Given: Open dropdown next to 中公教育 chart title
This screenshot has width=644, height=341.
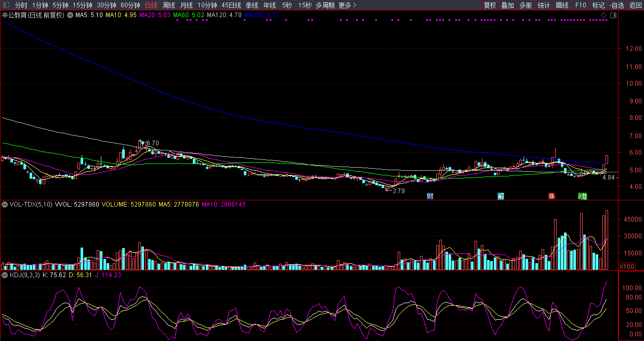Looking at the screenshot, I should pos(70,16).
